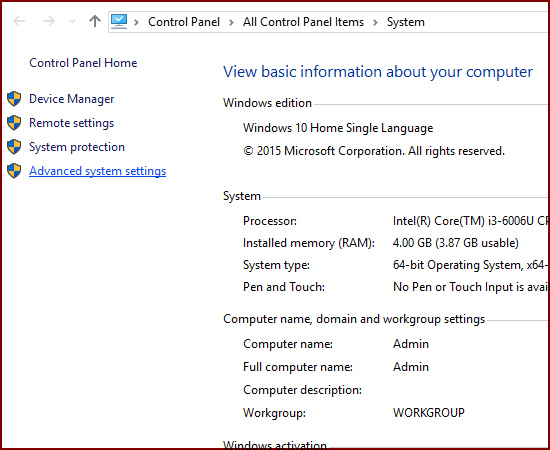550x450 pixels.
Task: Click the shield icon beside Remote settings
Action: click(x=14, y=123)
